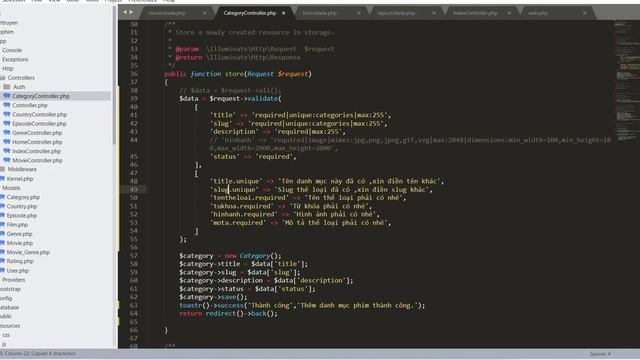This screenshot has height=360, width=640.
Task: Click the Auth folder icon
Action: (7, 87)
